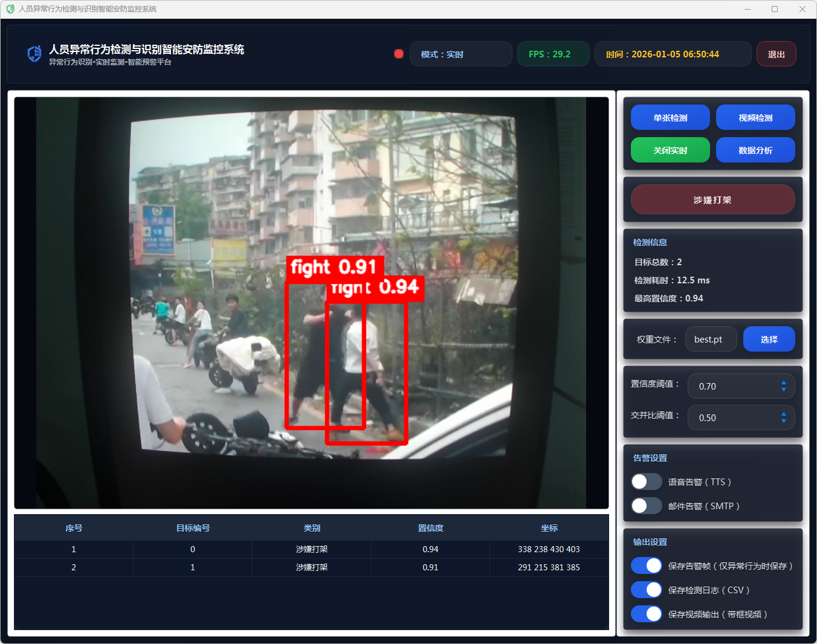The height and width of the screenshot is (644, 817).
Task: Click the 涉嫌打架 alert banner
Action: (x=712, y=200)
